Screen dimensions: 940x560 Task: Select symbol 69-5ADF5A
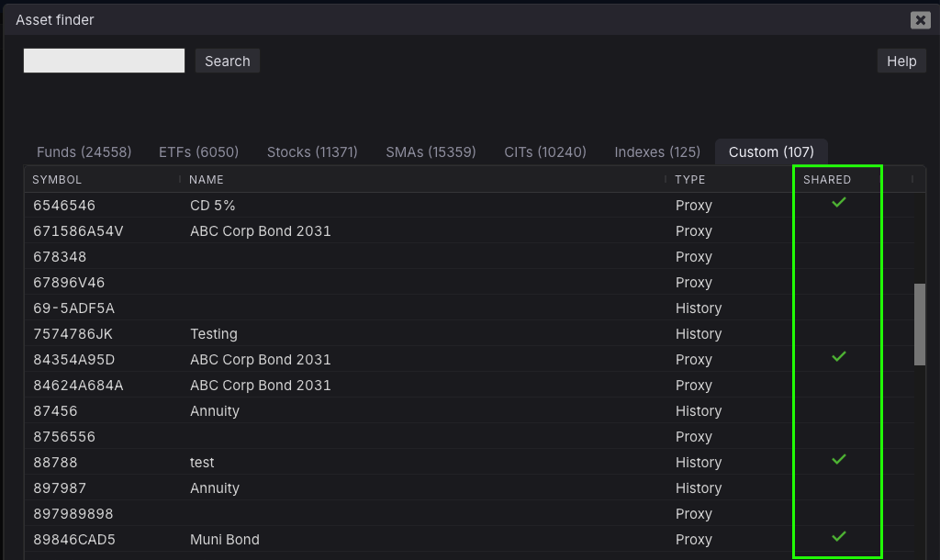(x=73, y=308)
